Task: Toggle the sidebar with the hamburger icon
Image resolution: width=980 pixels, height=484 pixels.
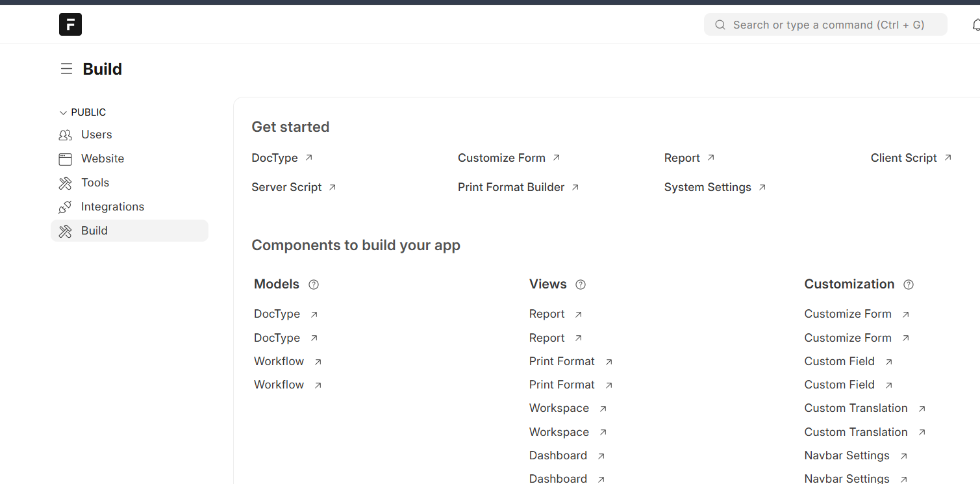Action: pyautogui.click(x=66, y=69)
